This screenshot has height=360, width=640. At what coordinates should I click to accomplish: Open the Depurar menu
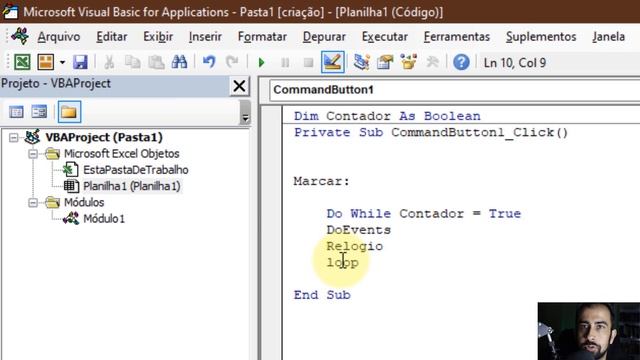324,37
